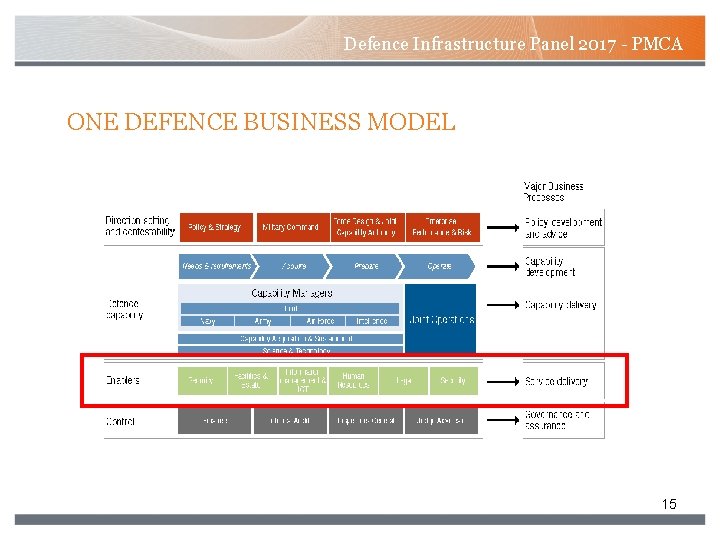Click the Capability delivery text

(x=561, y=305)
